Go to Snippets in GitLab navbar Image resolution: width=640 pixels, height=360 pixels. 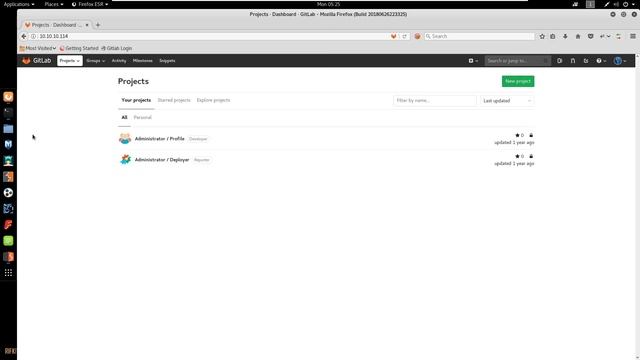(x=167, y=61)
